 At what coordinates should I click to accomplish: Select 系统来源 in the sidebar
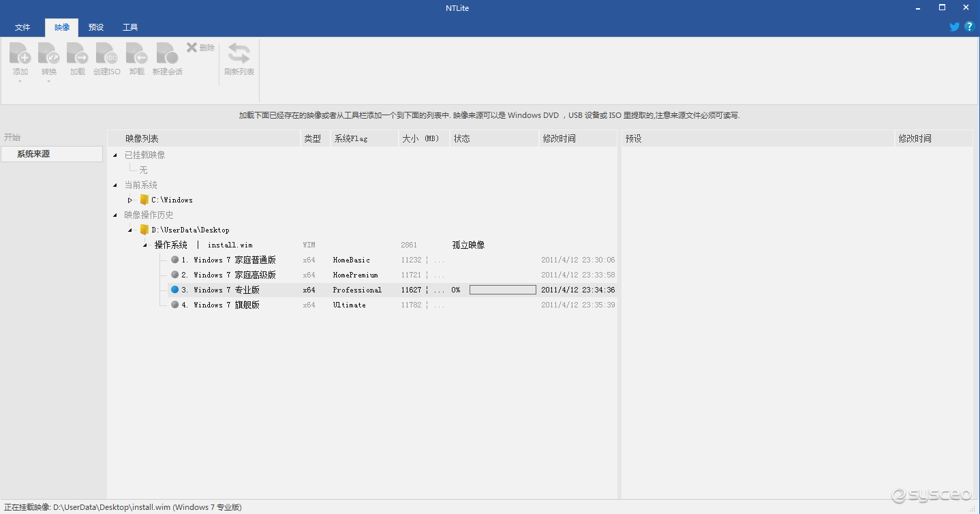pos(52,154)
